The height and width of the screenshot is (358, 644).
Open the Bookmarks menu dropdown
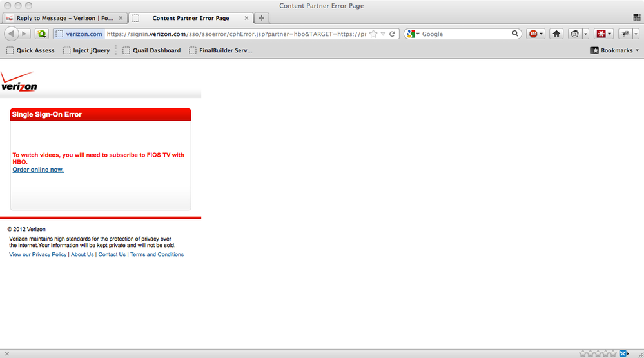click(x=615, y=50)
